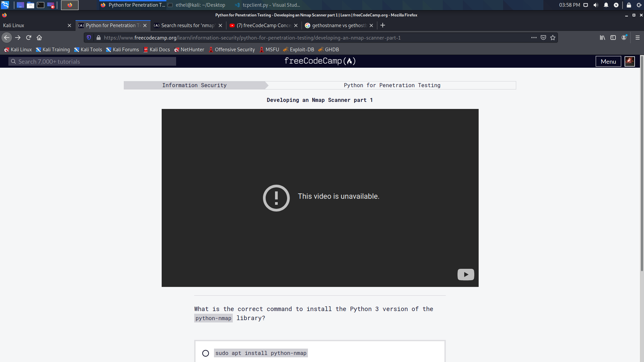
Task: Open freeCodeCamp Menu button
Action: tap(608, 61)
